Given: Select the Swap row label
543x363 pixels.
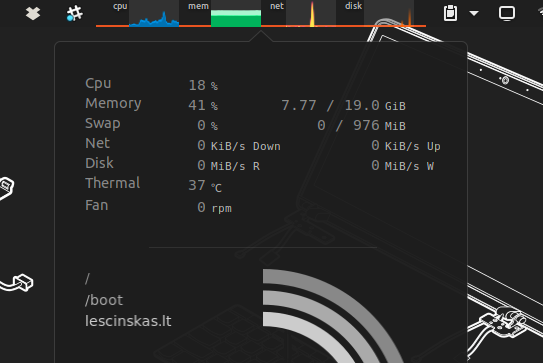Looking at the screenshot, I should tap(103, 124).
